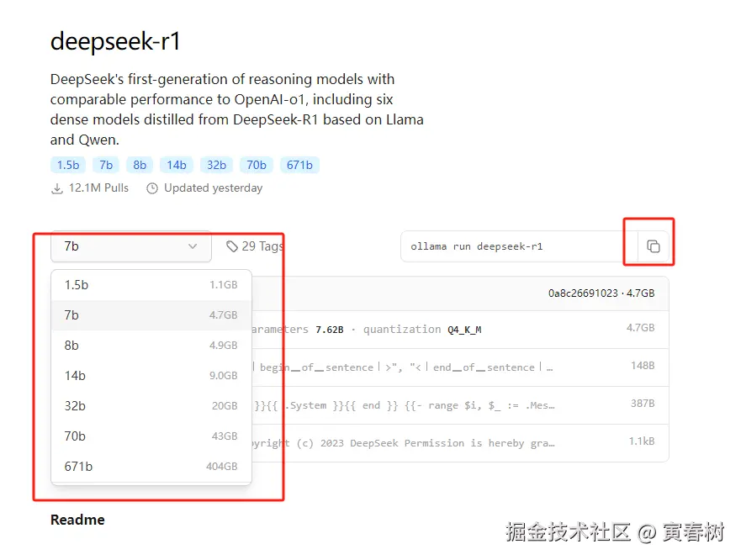This screenshot has height=560, width=741.
Task: Choose 14b from the size list
Action: 151,376
